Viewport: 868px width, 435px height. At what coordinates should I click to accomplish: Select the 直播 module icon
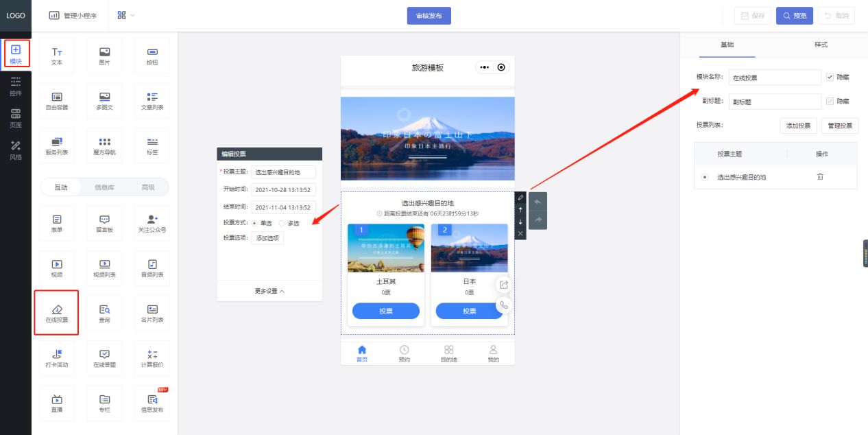coord(56,403)
